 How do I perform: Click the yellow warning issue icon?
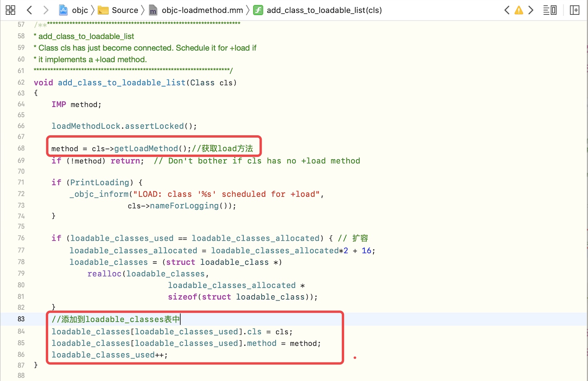(519, 10)
